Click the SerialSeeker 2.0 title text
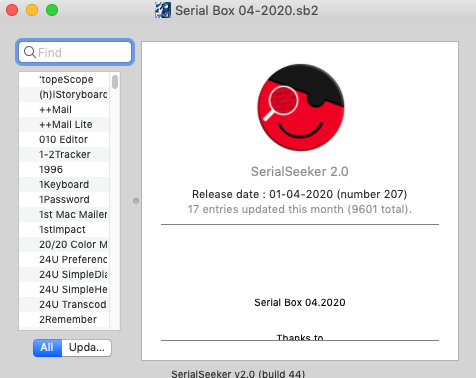Viewport: 476px width, 378px height. tap(299, 171)
